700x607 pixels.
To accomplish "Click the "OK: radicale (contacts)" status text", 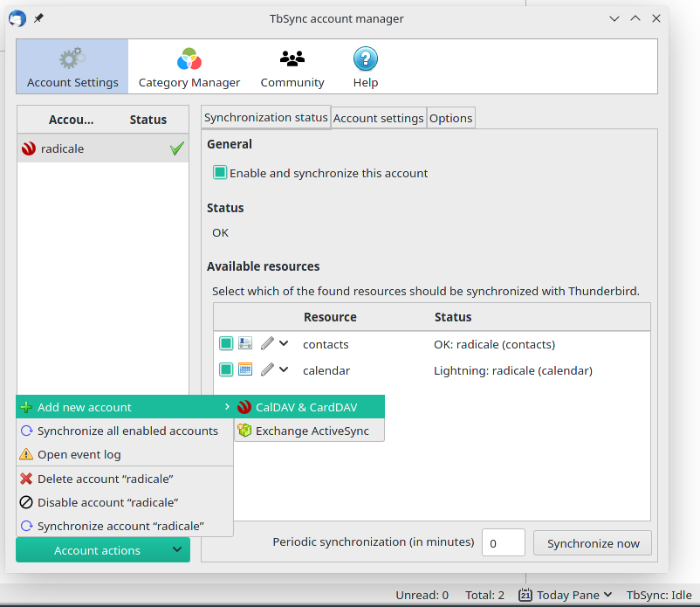I will coord(494,344).
